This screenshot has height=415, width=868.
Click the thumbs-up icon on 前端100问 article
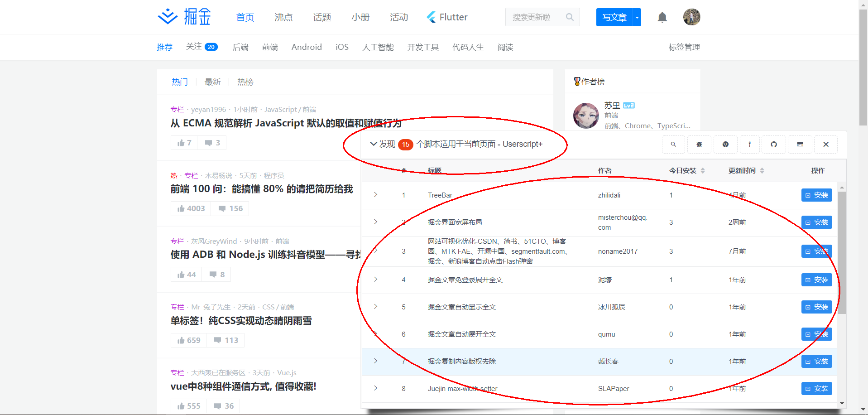click(181, 208)
